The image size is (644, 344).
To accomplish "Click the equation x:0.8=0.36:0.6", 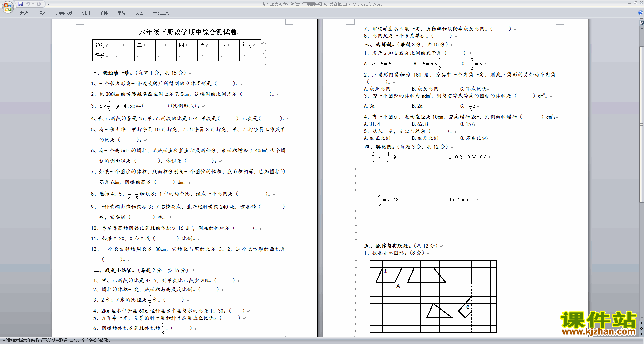I will coord(468,157).
